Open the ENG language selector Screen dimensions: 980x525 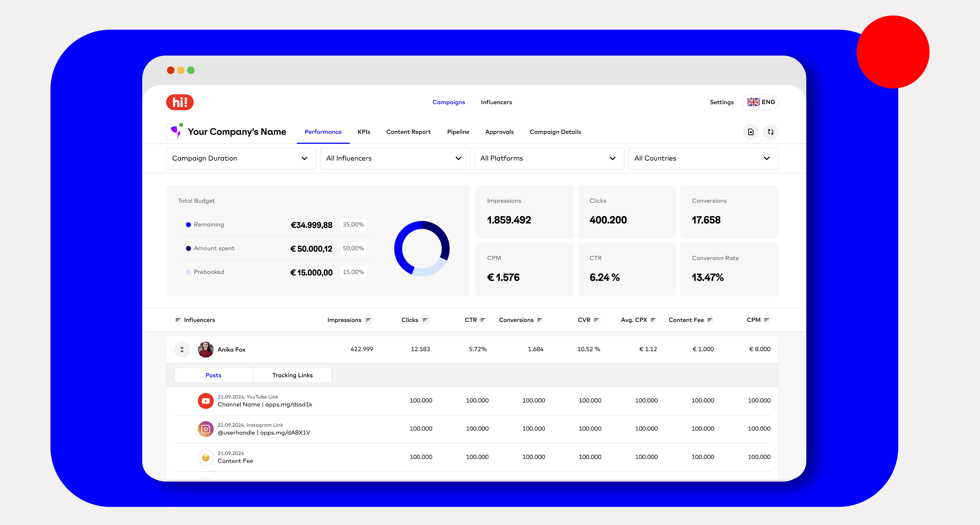click(760, 102)
